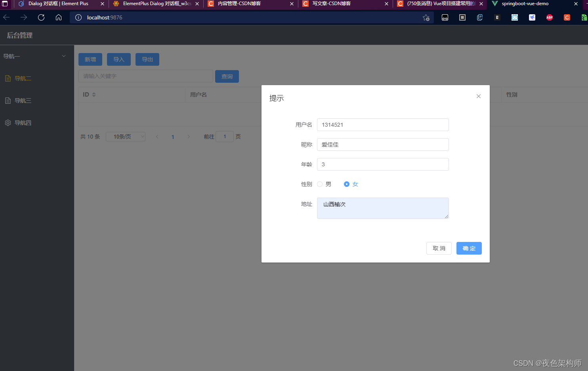Focus the 年龄 input field
This screenshot has width=588, height=371.
pos(383,164)
